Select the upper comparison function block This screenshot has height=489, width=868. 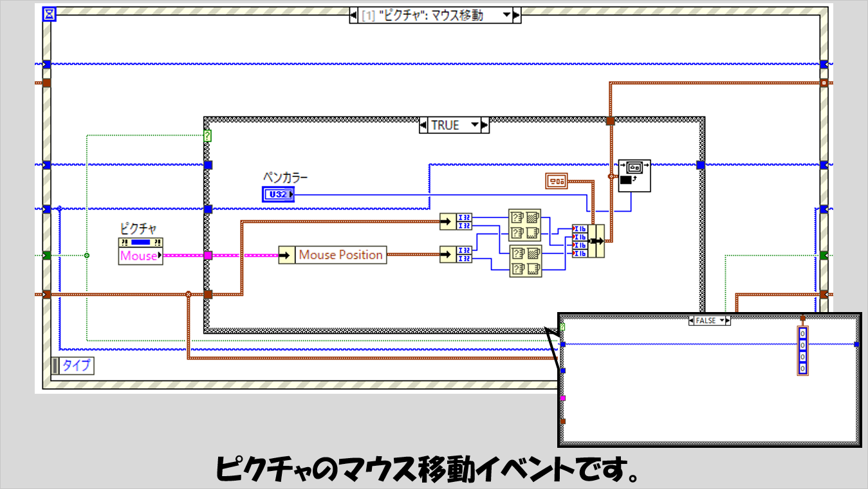click(524, 225)
